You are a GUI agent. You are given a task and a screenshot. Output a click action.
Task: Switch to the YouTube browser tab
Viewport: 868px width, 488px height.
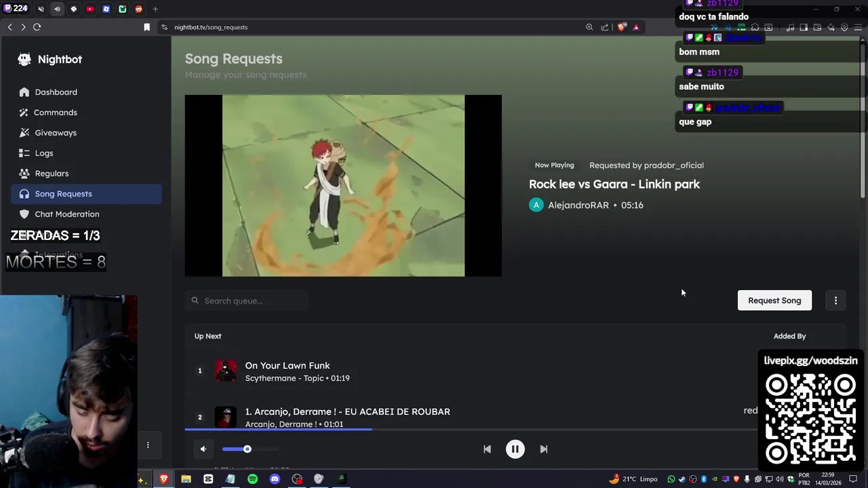coord(90,9)
